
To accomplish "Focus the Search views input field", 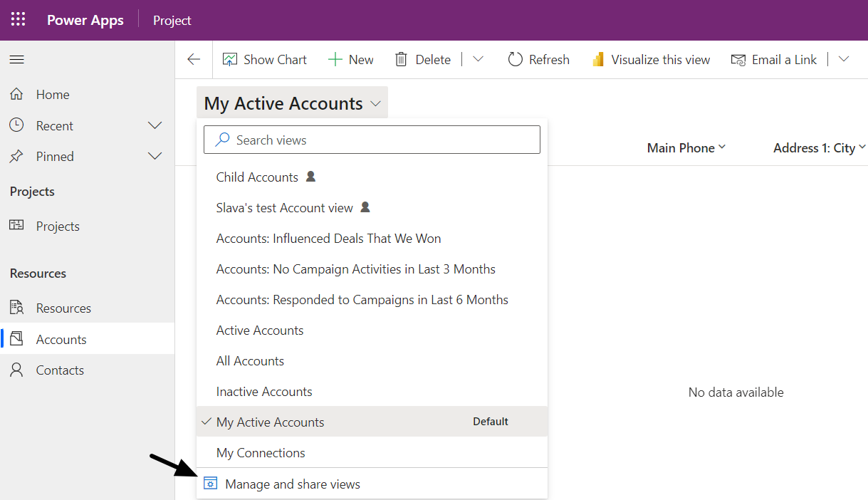I will (372, 140).
